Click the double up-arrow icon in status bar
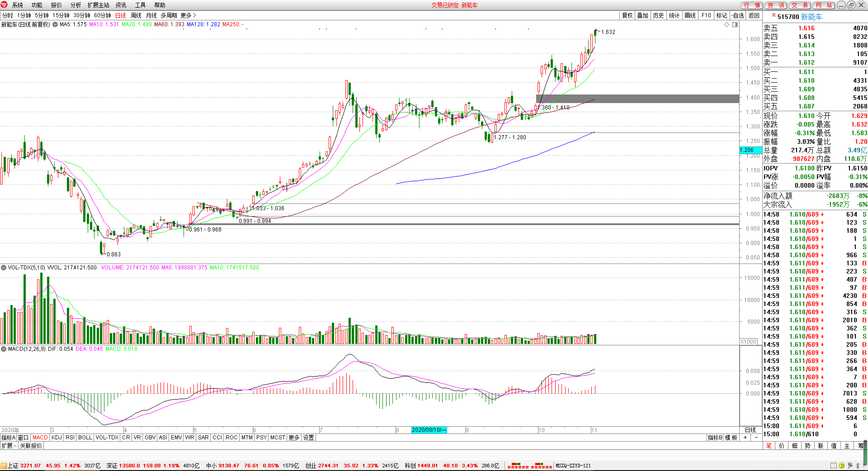Viewport: 868px width, 471px height. [x=858, y=466]
